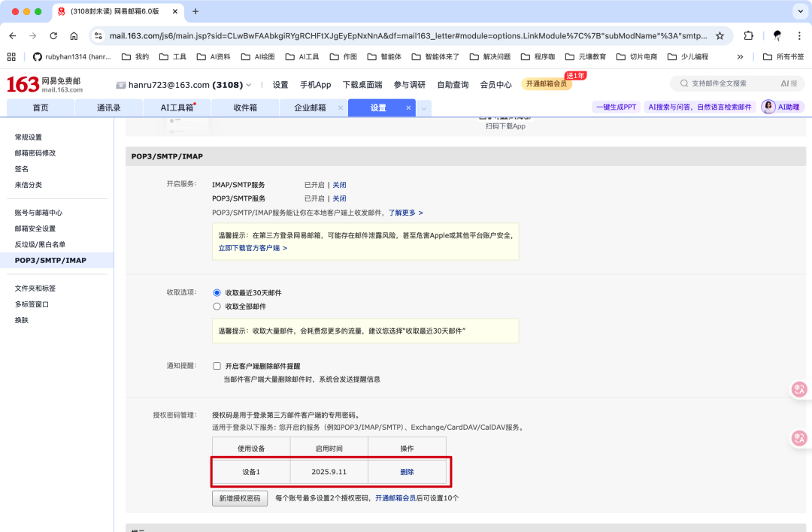Image resolution: width=812 pixels, height=532 pixels.
Task: Switch to the 收件箱 tab
Action: 244,107
